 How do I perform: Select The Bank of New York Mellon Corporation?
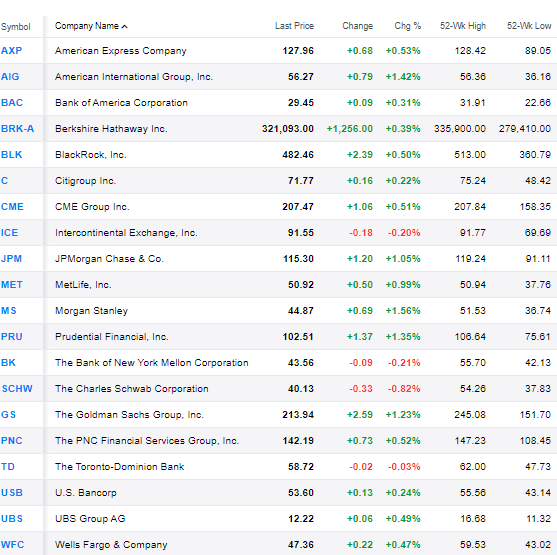pyautogui.click(x=152, y=362)
